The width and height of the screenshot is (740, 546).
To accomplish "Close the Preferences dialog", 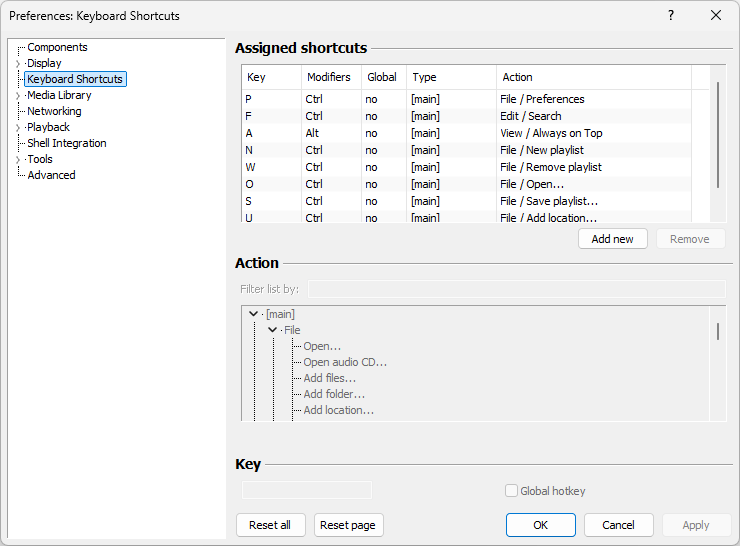I will [x=716, y=15].
